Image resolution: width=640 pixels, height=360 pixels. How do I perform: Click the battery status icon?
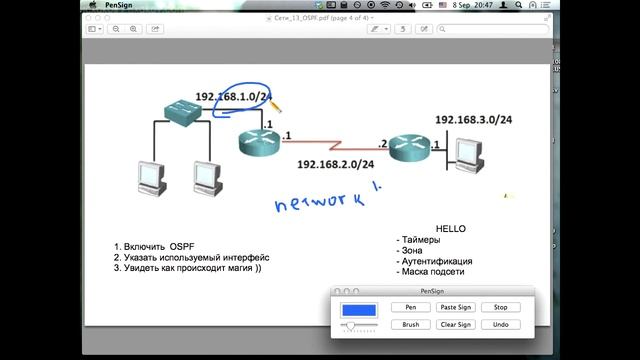click(427, 5)
